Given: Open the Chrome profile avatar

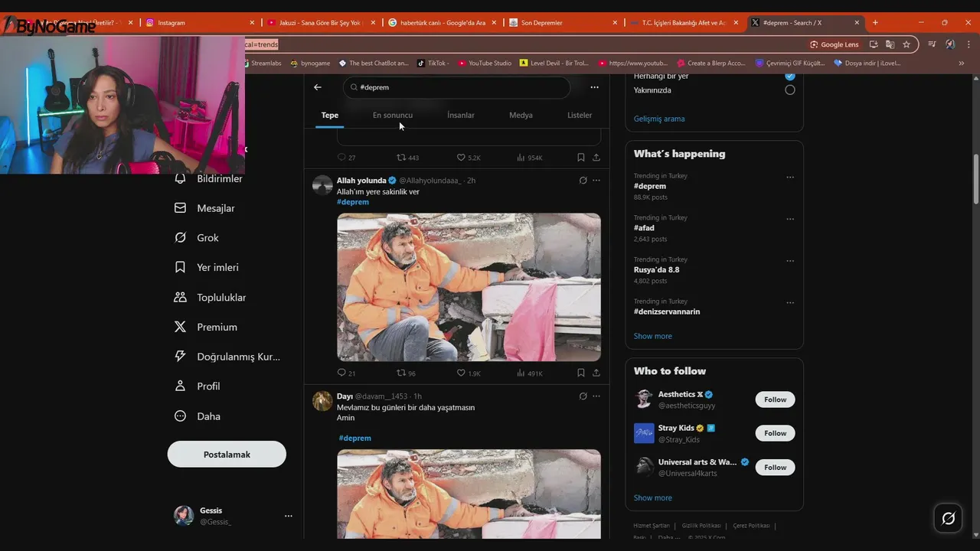Looking at the screenshot, I should click(x=950, y=44).
